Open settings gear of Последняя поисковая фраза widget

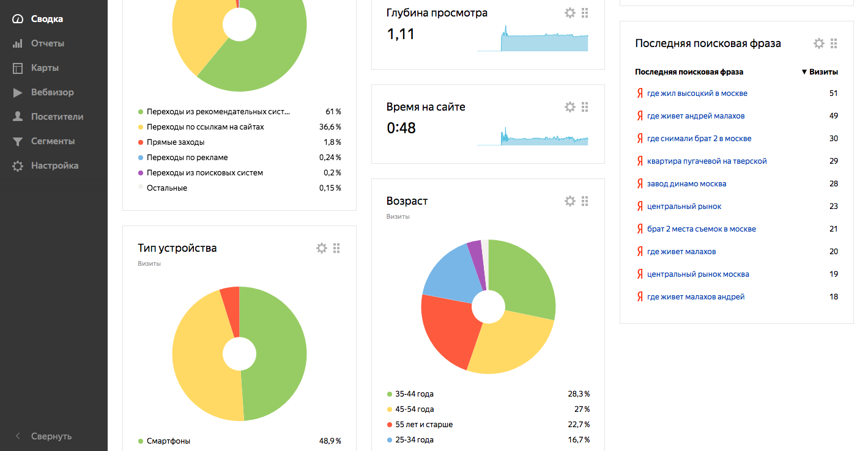click(x=819, y=43)
